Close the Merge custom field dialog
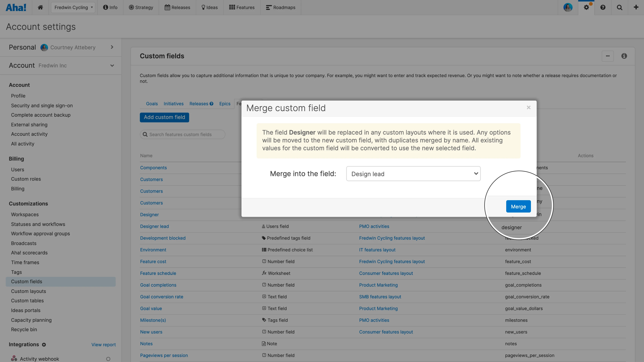644x362 pixels. [x=528, y=107]
